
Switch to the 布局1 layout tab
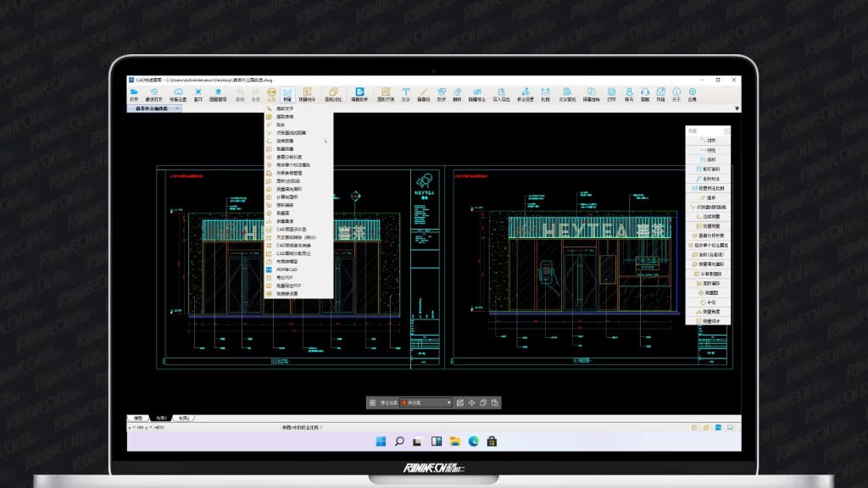pyautogui.click(x=160, y=418)
